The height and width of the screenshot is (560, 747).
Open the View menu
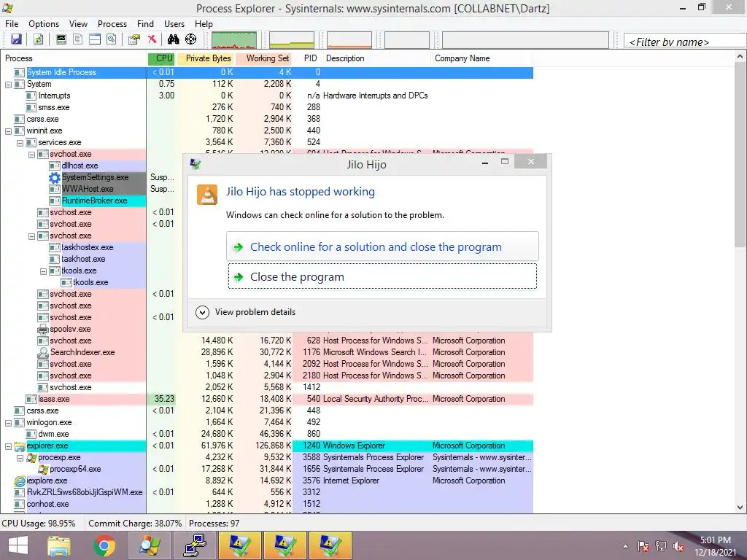[78, 24]
